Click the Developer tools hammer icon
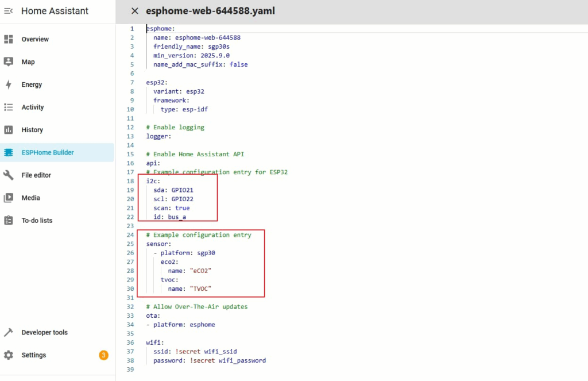The image size is (588, 381). 9,333
